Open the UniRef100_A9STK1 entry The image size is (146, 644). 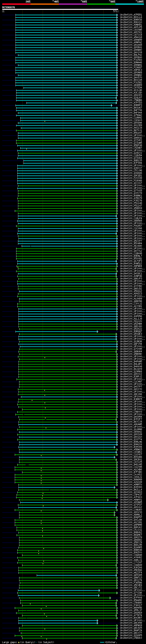click(131, 32)
